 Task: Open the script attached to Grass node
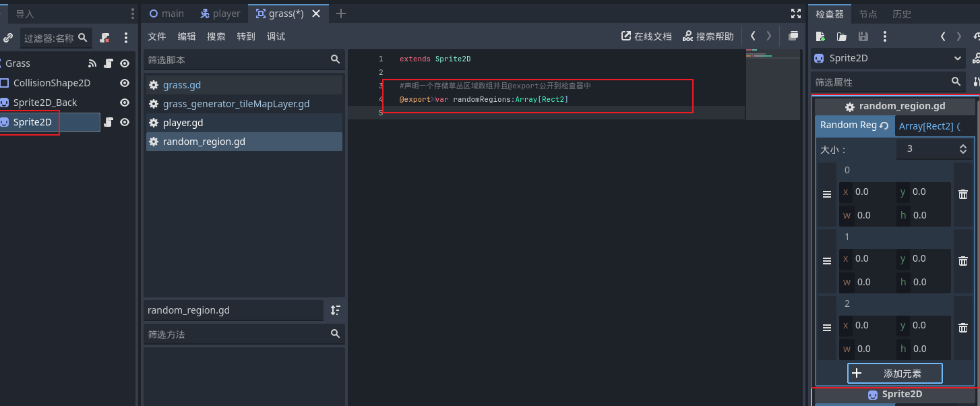coord(109,63)
